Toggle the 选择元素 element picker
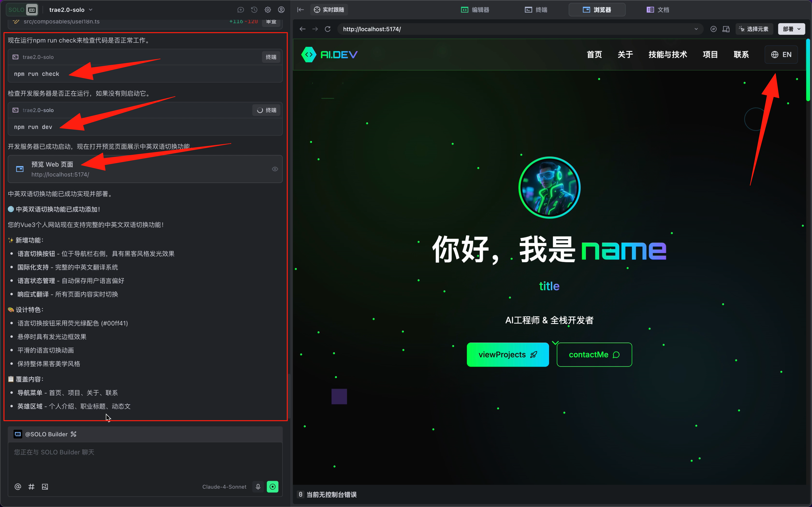This screenshot has width=812, height=507. (754, 29)
